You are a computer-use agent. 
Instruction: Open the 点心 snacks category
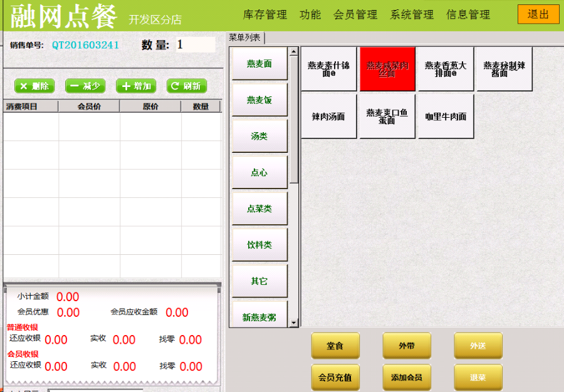259,172
